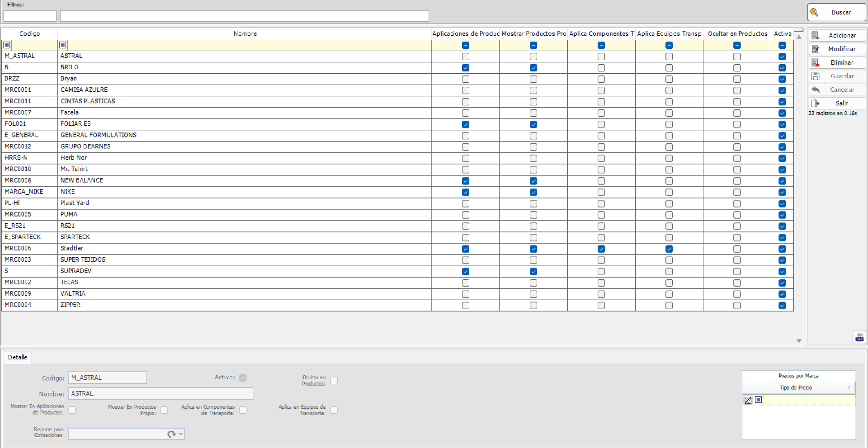Click the Adicionar add-record icon
Viewport: 868px width, 448px height.
coord(816,35)
